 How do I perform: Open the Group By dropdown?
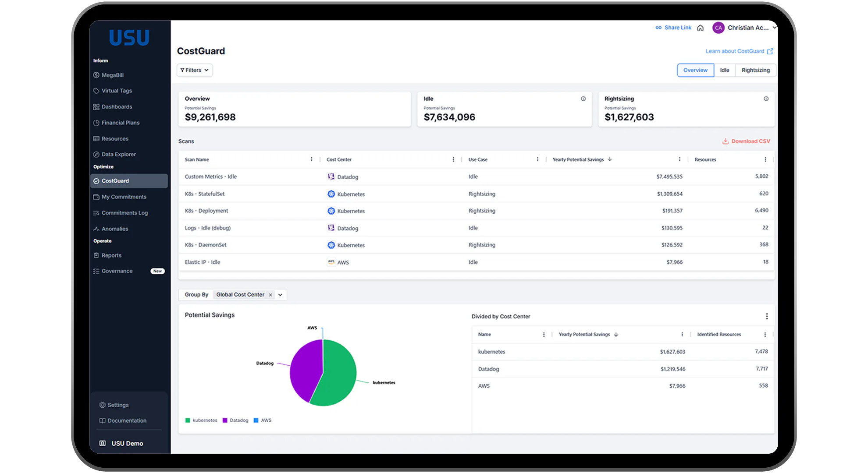point(281,295)
